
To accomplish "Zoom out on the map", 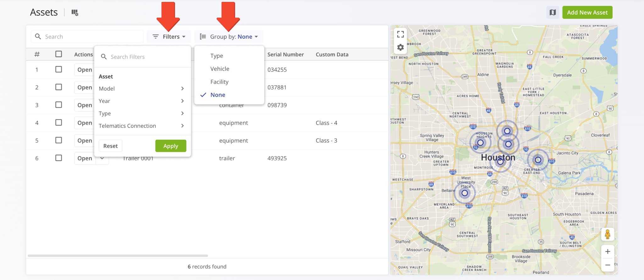I will click(x=608, y=265).
